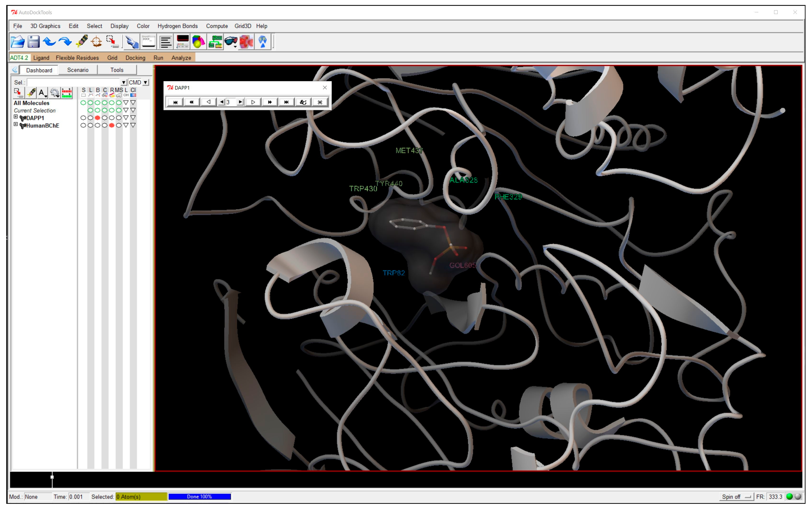This screenshot has height=509, width=812.
Task: Expand the HumanBChE molecule tree node
Action: [16, 124]
